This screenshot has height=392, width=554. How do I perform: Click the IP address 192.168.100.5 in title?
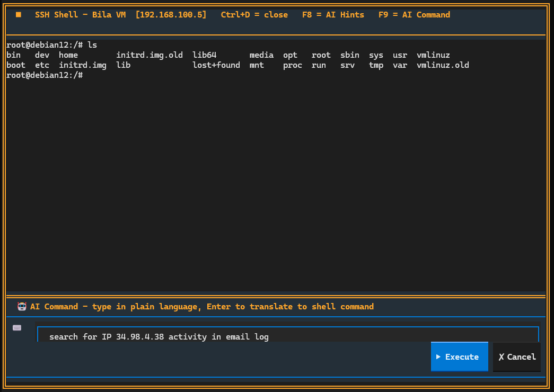coord(171,15)
